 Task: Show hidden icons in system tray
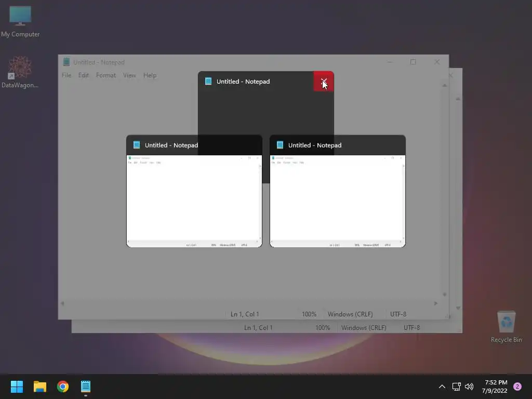click(442, 387)
